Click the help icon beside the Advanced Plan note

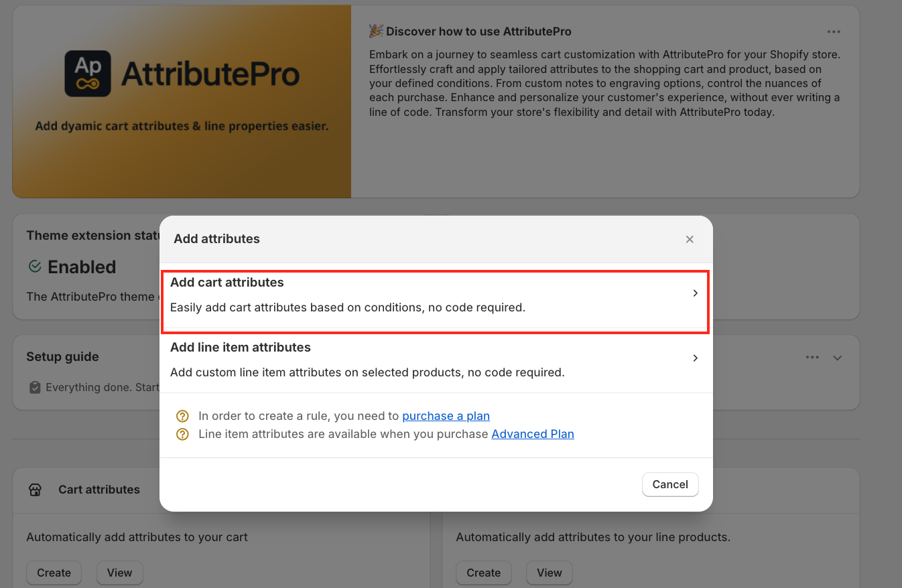182,434
